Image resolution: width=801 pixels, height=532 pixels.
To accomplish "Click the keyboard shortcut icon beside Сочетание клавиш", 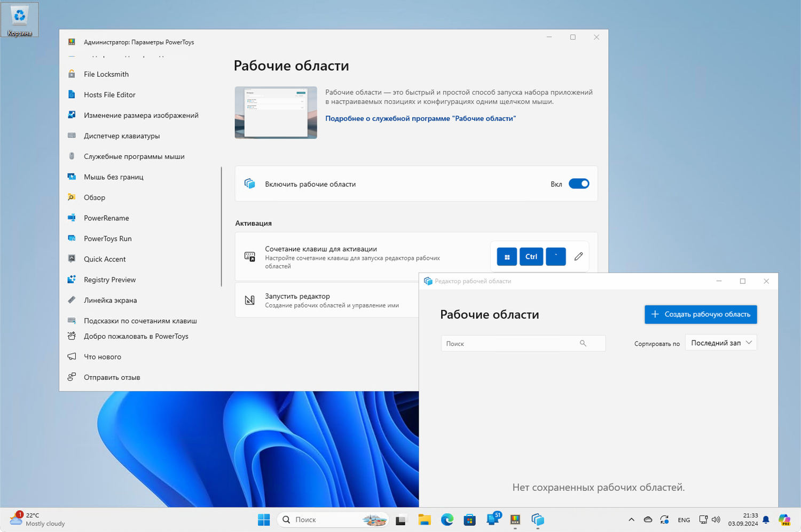I will click(x=249, y=257).
